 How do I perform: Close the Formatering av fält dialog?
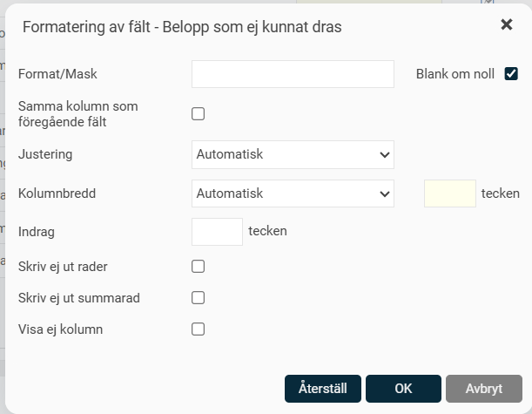tap(506, 25)
